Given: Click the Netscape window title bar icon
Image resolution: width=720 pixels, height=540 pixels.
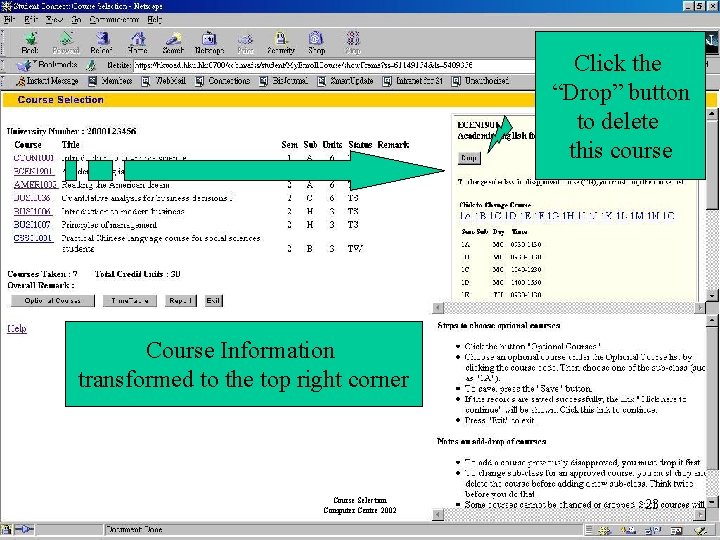Looking at the screenshot, I should click(6, 6).
